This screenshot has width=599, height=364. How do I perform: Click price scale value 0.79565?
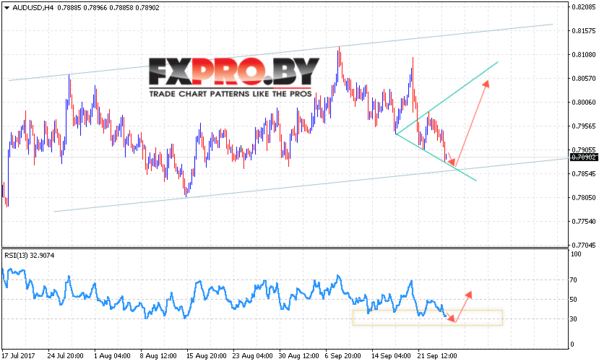(583, 126)
